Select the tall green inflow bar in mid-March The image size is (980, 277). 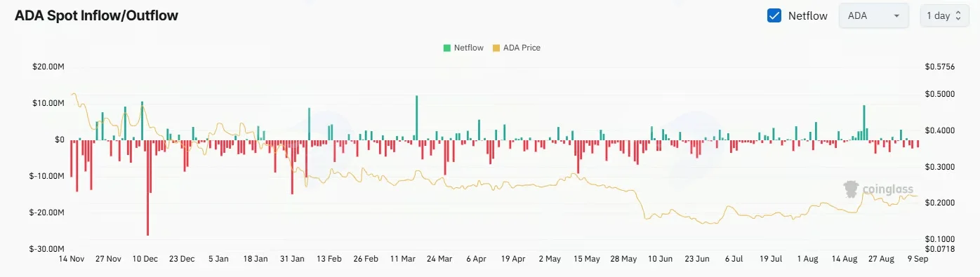pyautogui.click(x=416, y=118)
